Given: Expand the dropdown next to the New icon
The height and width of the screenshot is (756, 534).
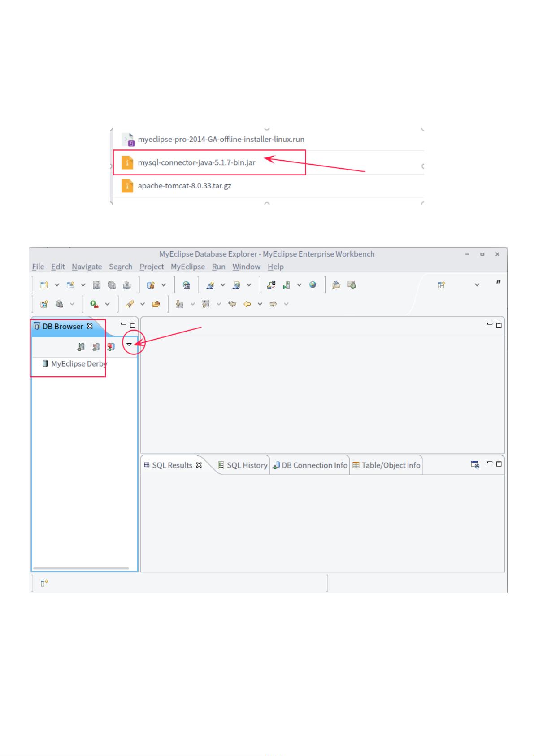Looking at the screenshot, I should [57, 285].
